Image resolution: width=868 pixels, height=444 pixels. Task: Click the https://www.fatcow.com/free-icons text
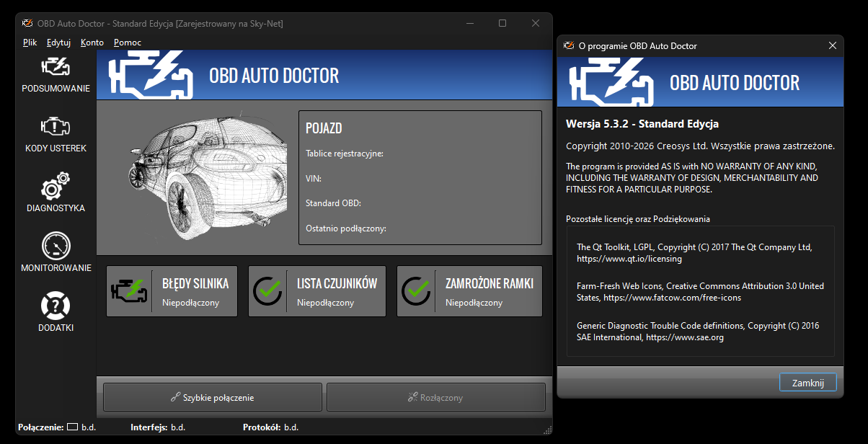pyautogui.click(x=672, y=298)
